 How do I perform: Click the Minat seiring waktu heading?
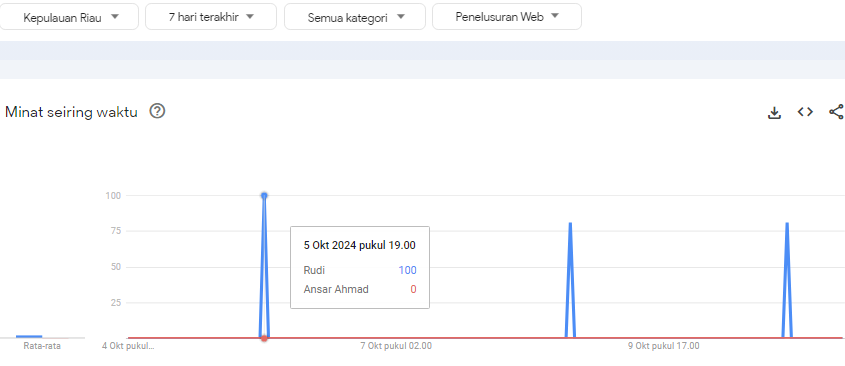pyautogui.click(x=71, y=112)
